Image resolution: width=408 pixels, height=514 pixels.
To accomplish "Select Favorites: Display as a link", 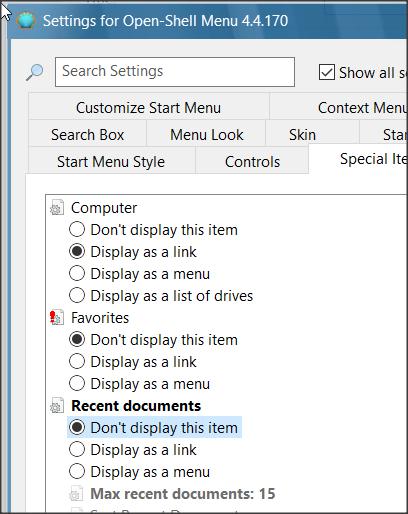I will click(133, 362).
